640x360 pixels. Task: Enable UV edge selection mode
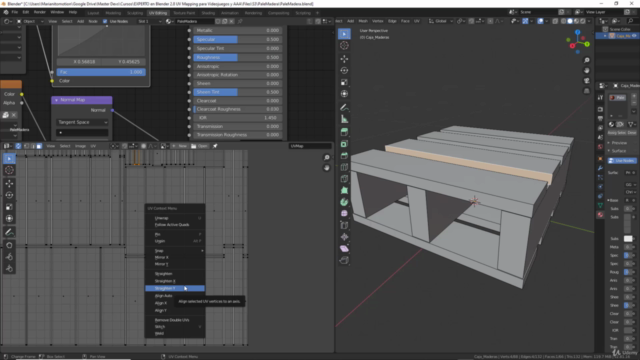(33, 146)
